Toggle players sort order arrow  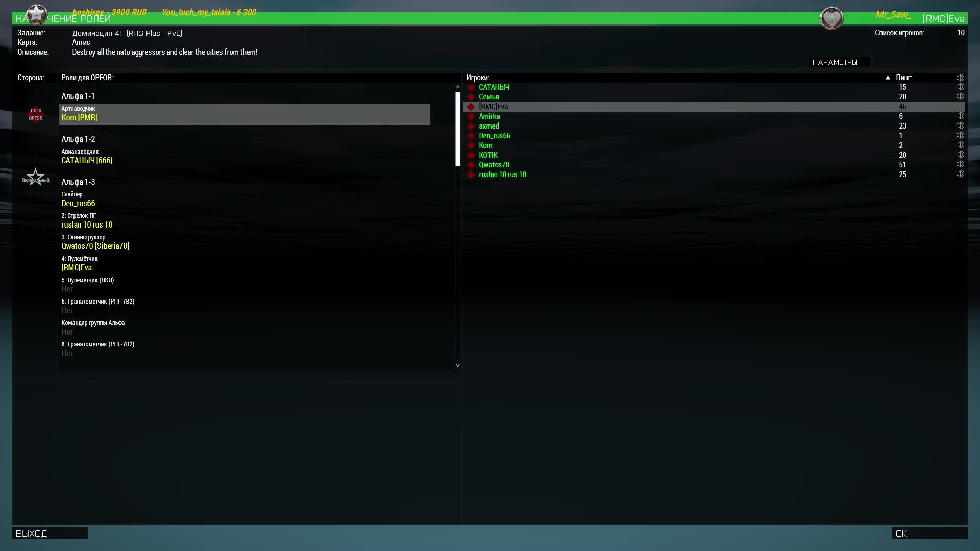pos(888,78)
